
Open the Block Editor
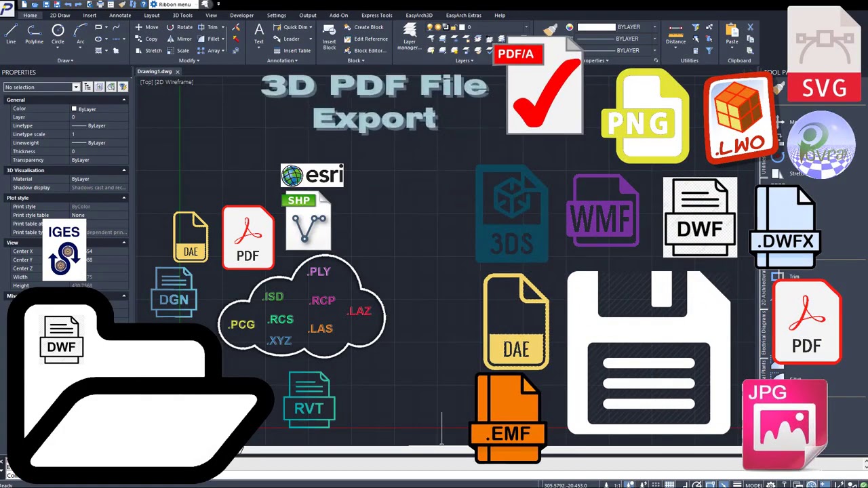[x=364, y=50]
